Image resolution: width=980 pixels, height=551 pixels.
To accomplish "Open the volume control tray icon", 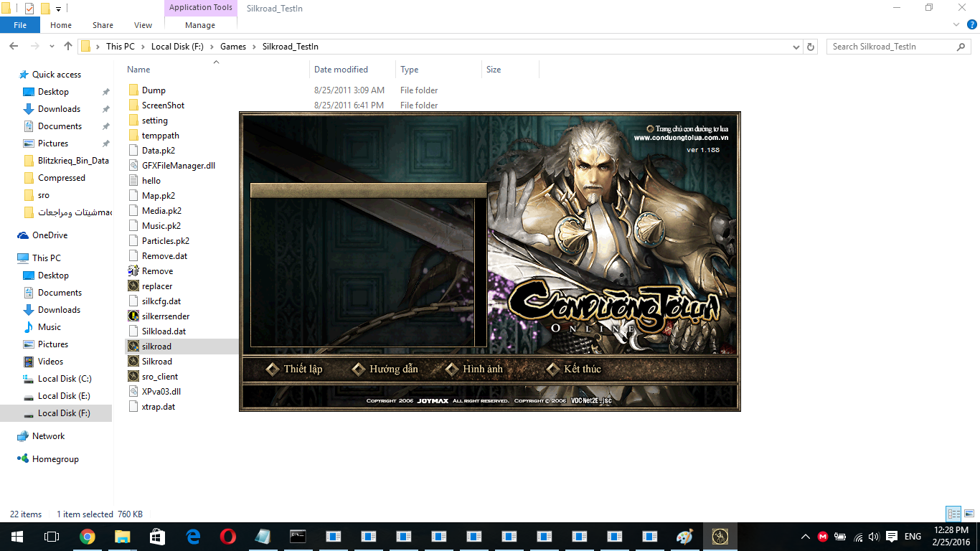I will [x=874, y=537].
